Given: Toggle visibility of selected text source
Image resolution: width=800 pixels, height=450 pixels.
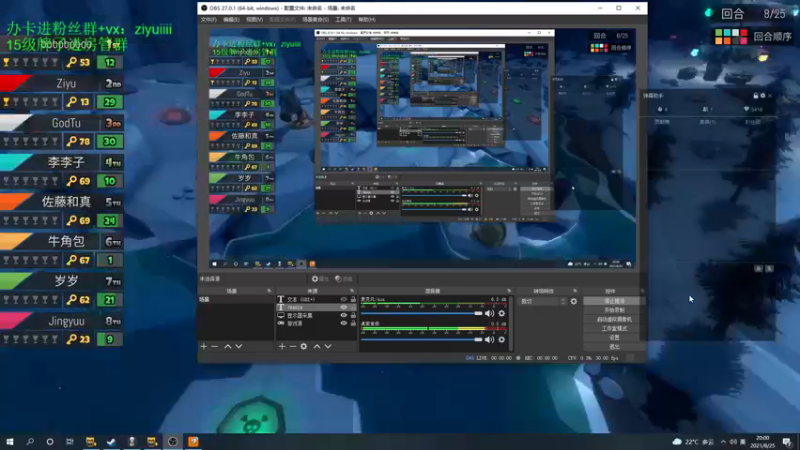Looking at the screenshot, I should 343,308.
